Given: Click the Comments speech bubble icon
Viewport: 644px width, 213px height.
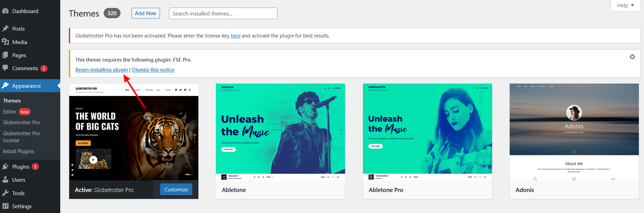Looking at the screenshot, I should 5,68.
